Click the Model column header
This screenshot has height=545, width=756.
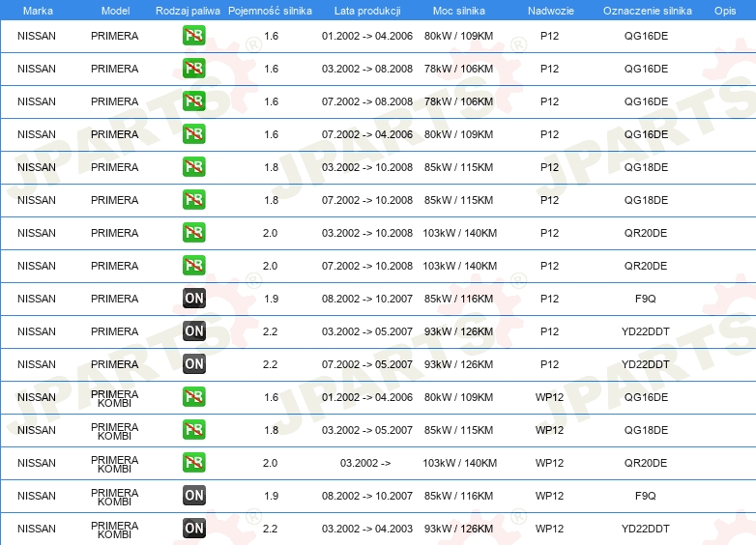click(x=115, y=11)
